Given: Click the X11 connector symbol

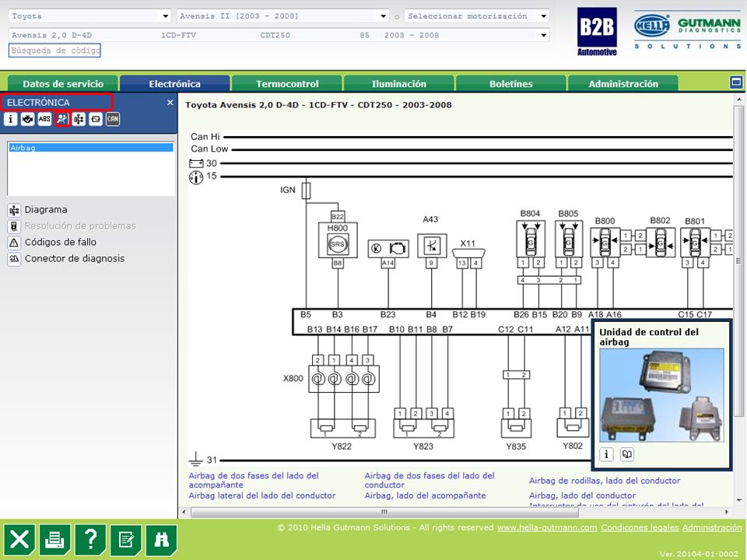Looking at the screenshot, I should click(x=468, y=252).
